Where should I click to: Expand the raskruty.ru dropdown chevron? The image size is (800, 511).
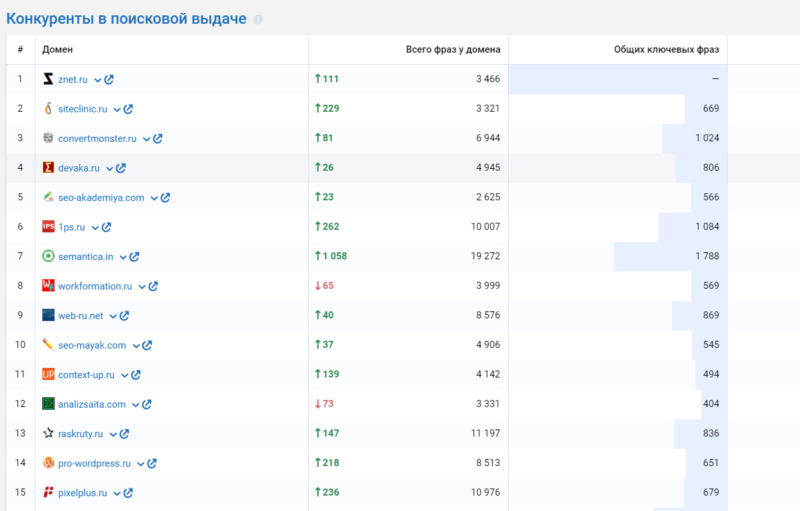[113, 436]
